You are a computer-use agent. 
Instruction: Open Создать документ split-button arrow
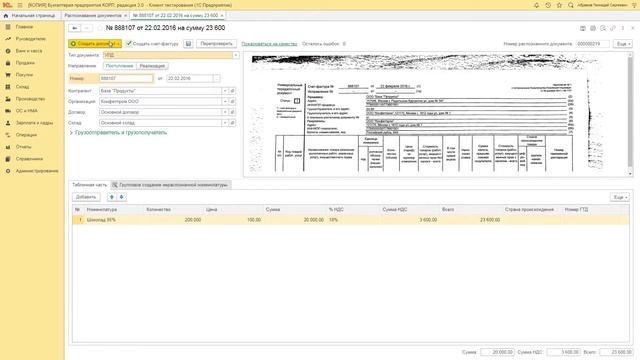click(118, 44)
